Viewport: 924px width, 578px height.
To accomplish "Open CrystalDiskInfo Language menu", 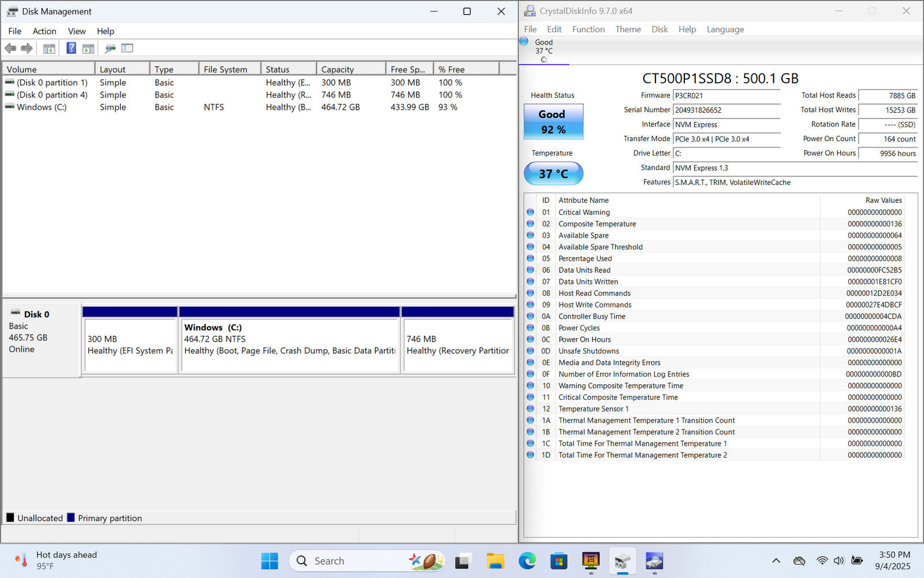I will tap(725, 29).
